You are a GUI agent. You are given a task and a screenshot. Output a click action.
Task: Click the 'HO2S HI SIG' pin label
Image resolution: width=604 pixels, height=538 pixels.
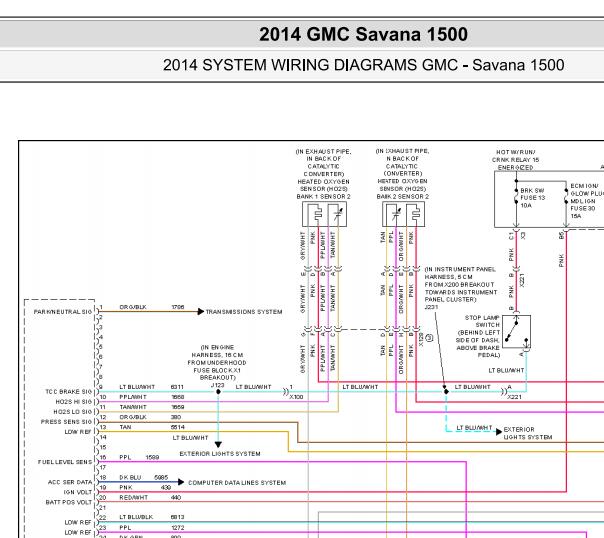(x=74, y=402)
